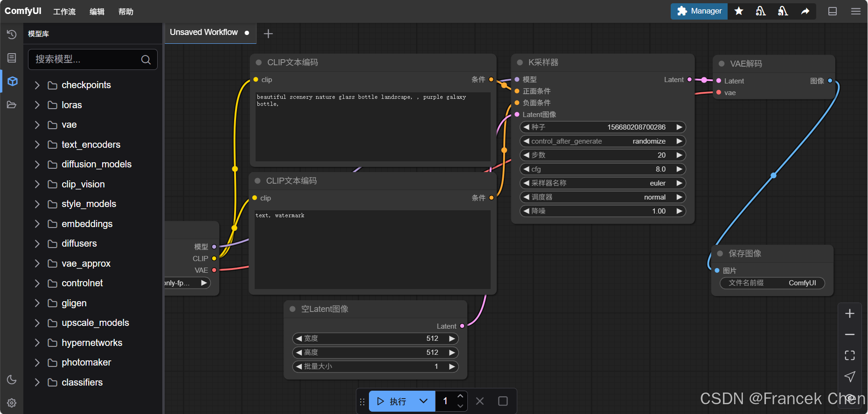Collapse the 保存图像 node dot
This screenshot has height=414, width=868.
click(x=720, y=254)
